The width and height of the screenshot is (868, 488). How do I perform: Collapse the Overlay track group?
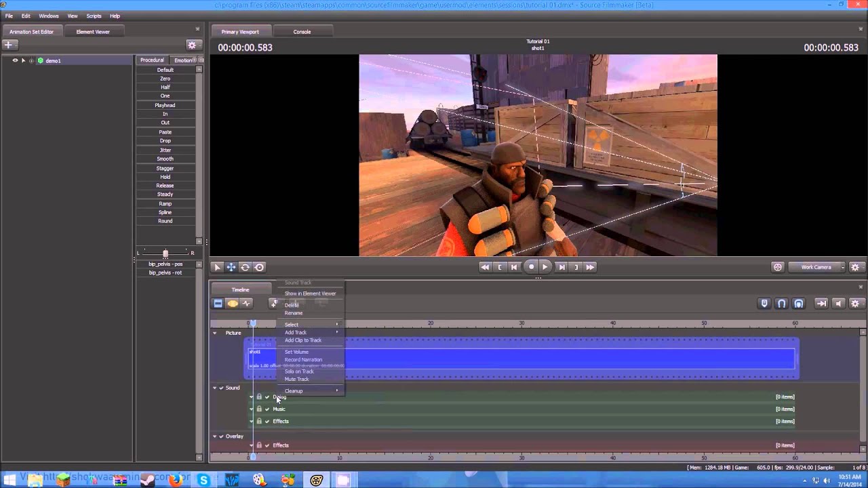[x=215, y=436]
